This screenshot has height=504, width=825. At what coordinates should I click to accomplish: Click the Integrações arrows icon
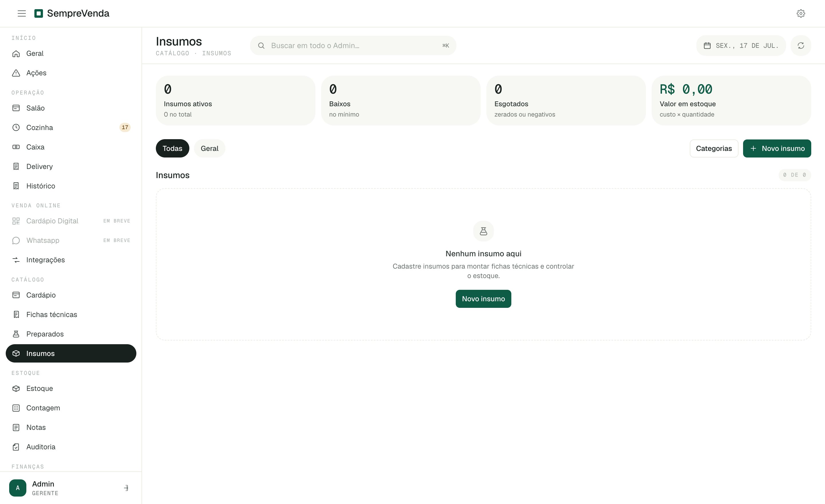coord(16,260)
